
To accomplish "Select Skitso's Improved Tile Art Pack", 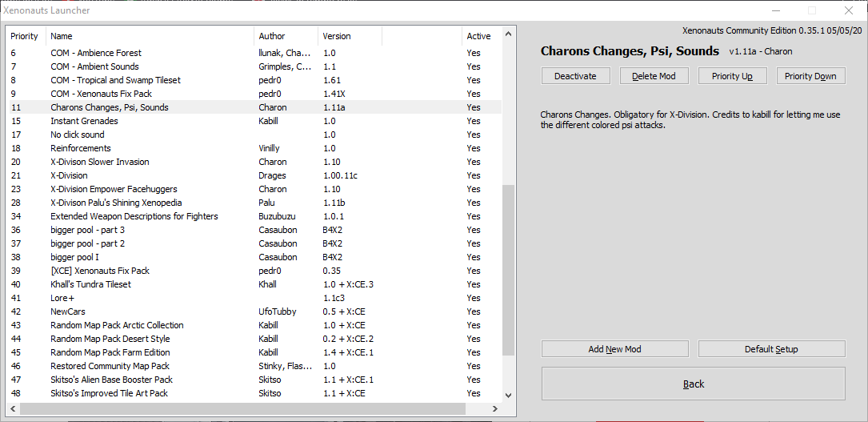I will pyautogui.click(x=254, y=393).
